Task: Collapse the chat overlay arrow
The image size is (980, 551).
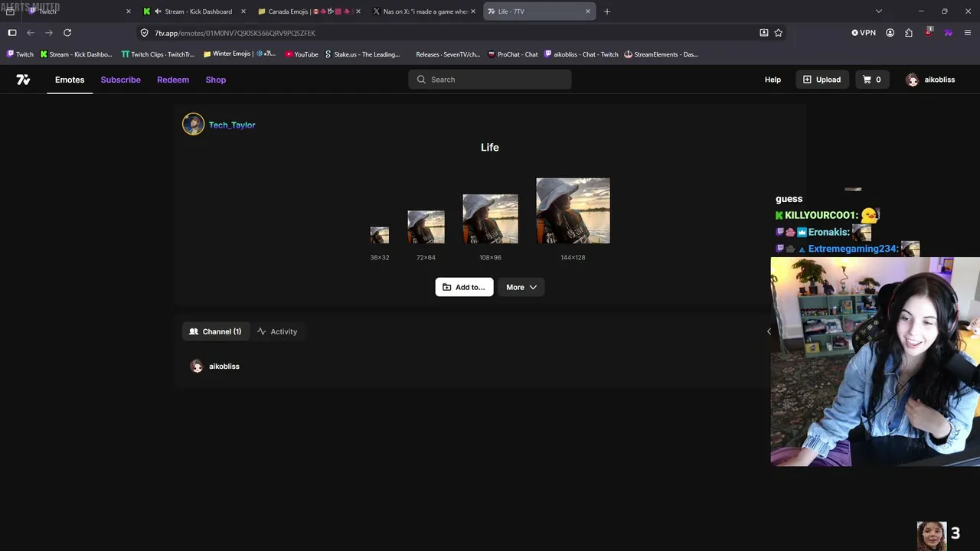Action: point(769,331)
